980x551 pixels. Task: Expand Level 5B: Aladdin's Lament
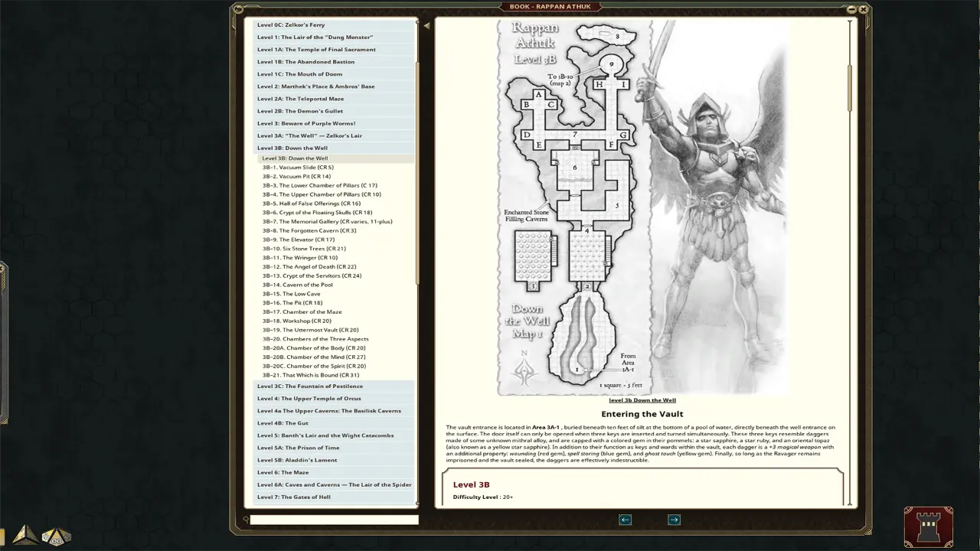334,460
